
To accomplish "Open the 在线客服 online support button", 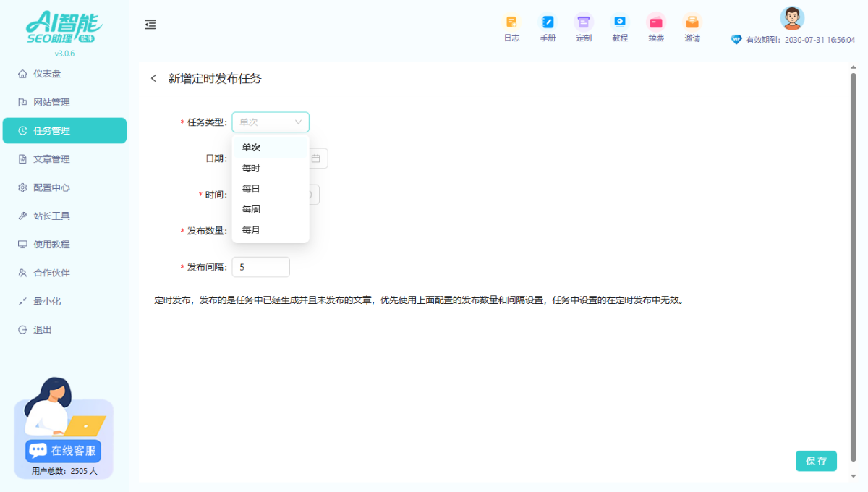I will pyautogui.click(x=64, y=451).
